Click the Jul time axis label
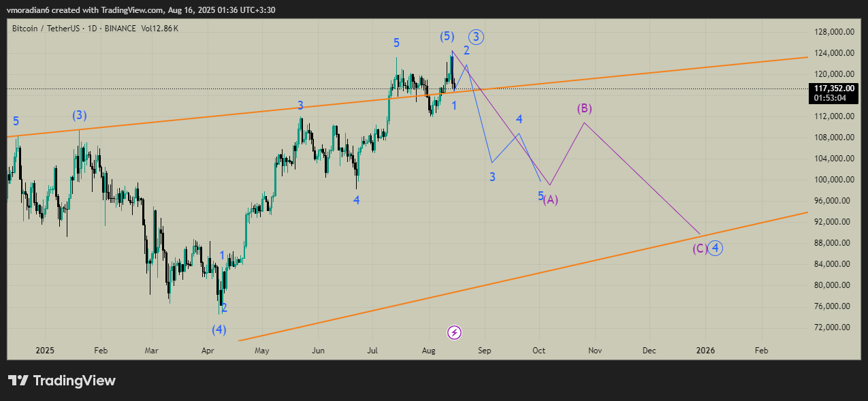This screenshot has height=401, width=868. tap(372, 351)
